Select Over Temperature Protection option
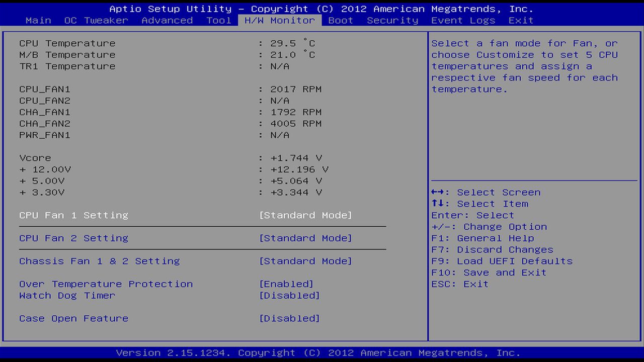Image resolution: width=644 pixels, height=362 pixels. click(106, 284)
